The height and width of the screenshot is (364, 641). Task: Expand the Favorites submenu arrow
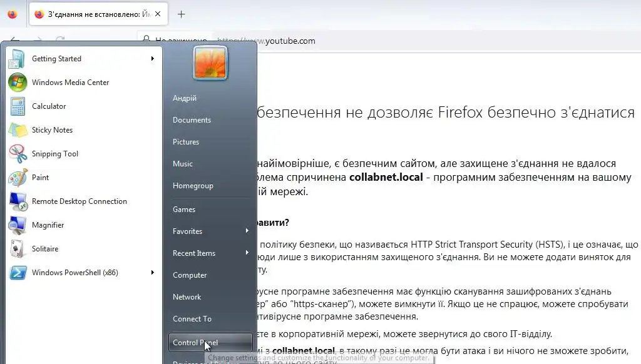pos(247,231)
